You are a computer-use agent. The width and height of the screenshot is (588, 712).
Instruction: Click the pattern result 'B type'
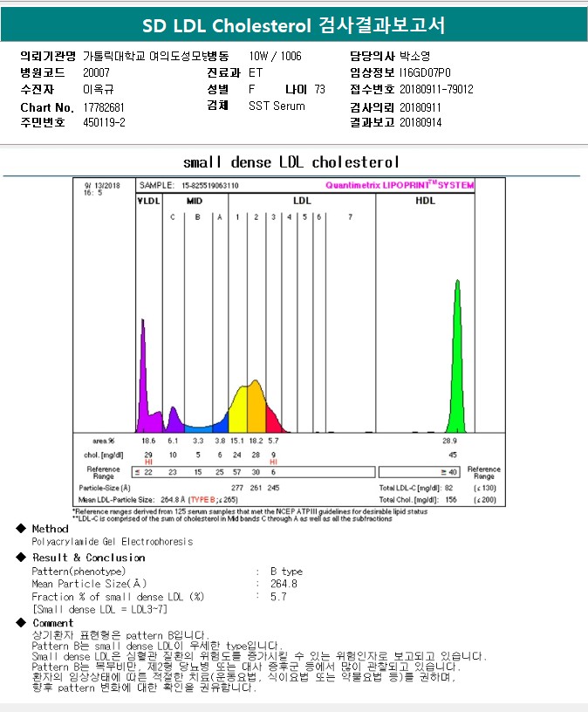(286, 572)
